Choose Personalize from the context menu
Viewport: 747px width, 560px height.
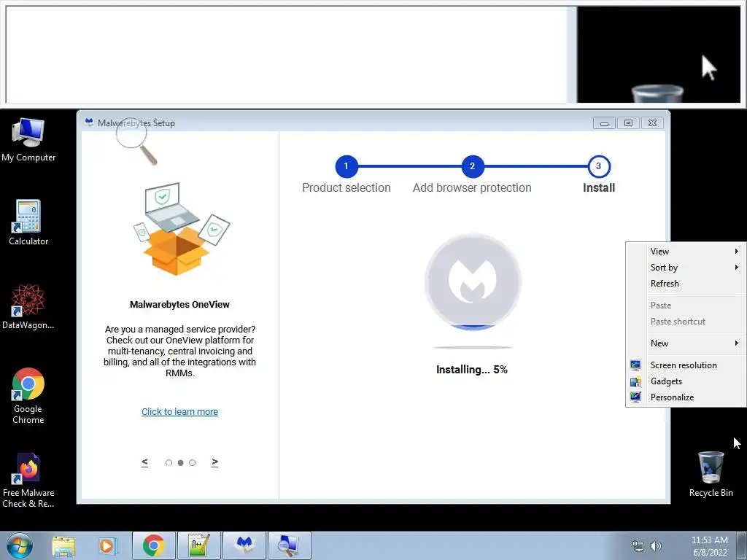coord(686,397)
